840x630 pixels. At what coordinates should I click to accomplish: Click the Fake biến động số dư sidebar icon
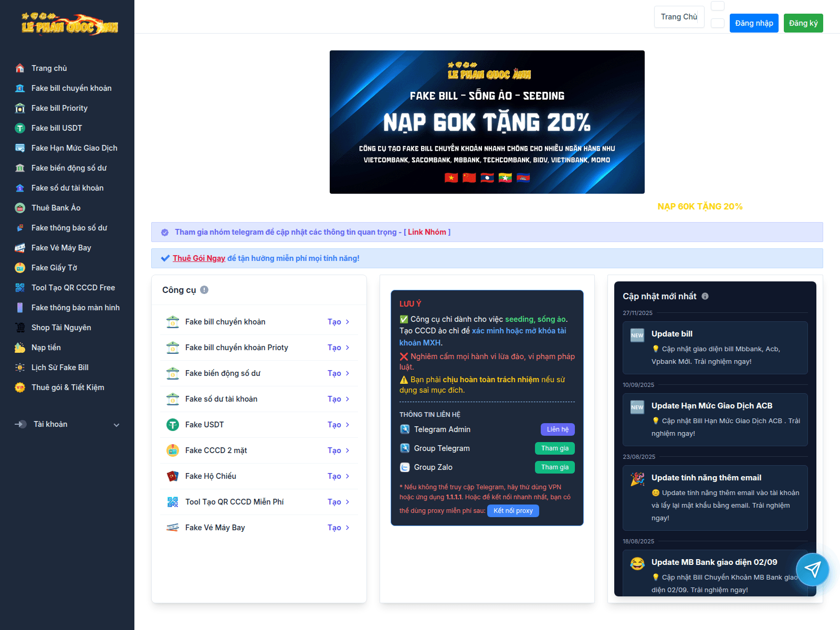20,168
